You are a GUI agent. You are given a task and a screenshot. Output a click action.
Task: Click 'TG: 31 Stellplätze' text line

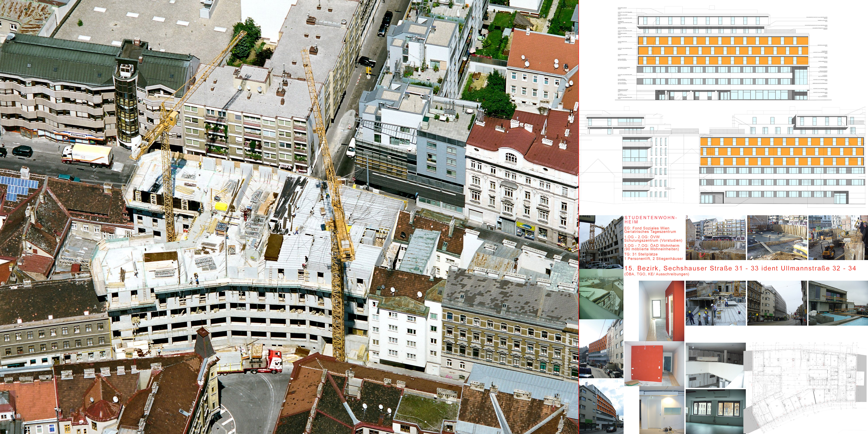point(641,254)
